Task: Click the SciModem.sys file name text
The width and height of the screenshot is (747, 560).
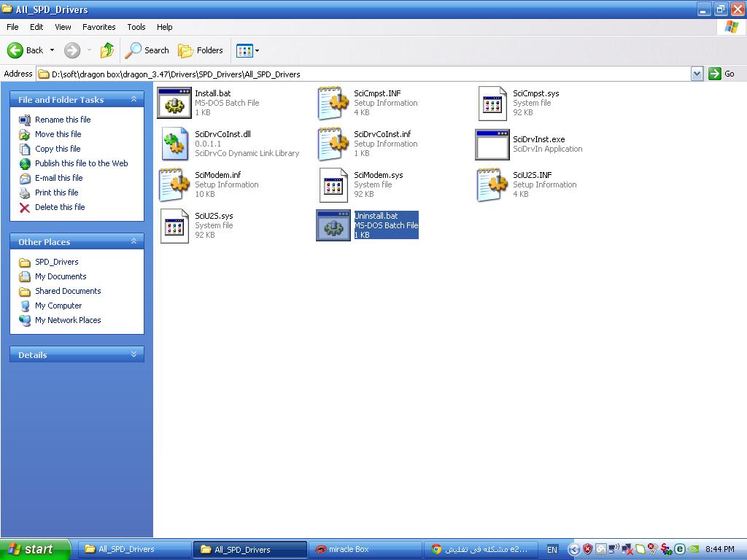Action: click(x=379, y=175)
